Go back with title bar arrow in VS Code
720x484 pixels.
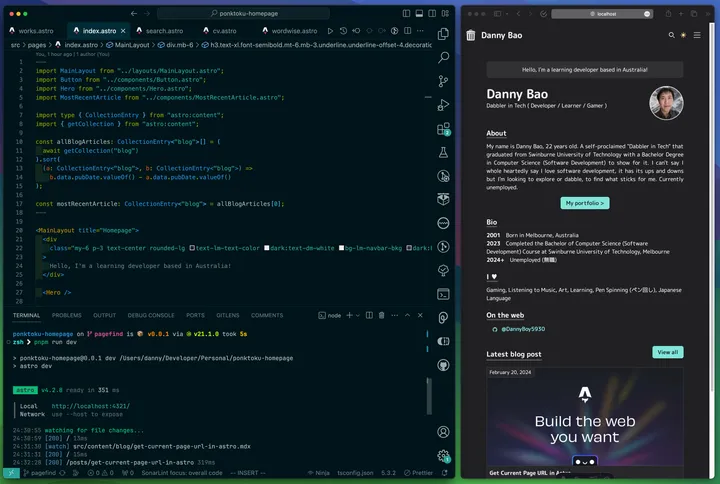tap(134, 13)
